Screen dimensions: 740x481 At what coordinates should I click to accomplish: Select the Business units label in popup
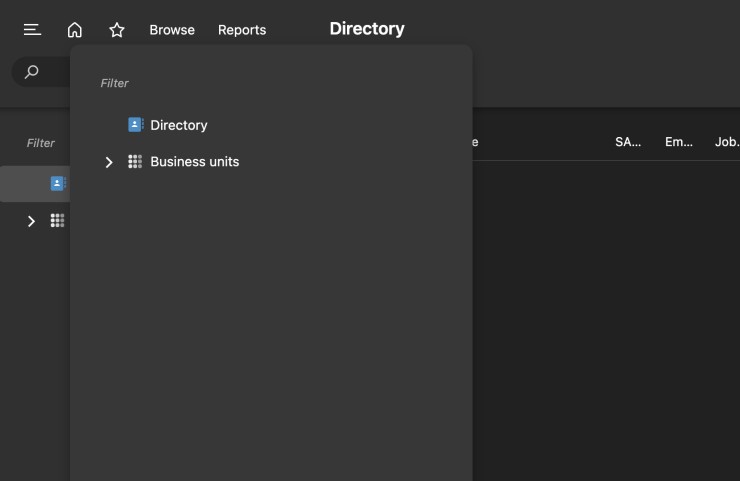click(194, 161)
